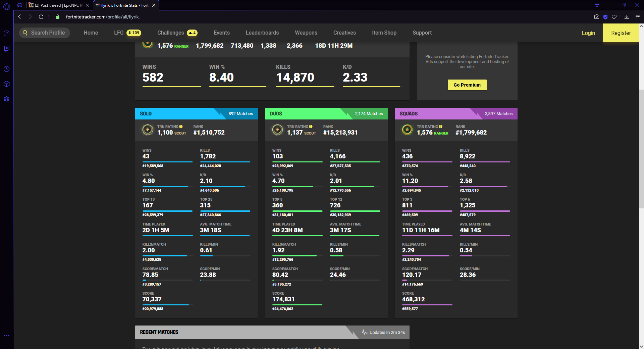
Task: Click the Squads 3,897 Matches label
Action: (499, 114)
